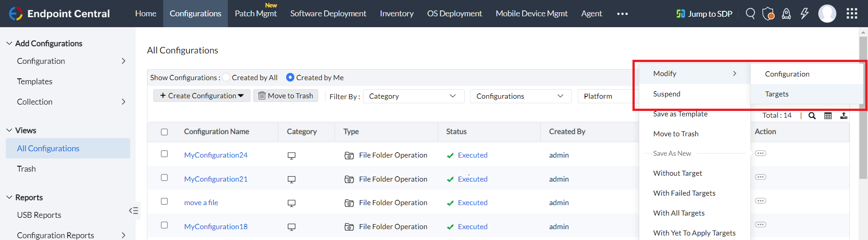
Task: Open the Category filter dropdown
Action: click(x=413, y=96)
